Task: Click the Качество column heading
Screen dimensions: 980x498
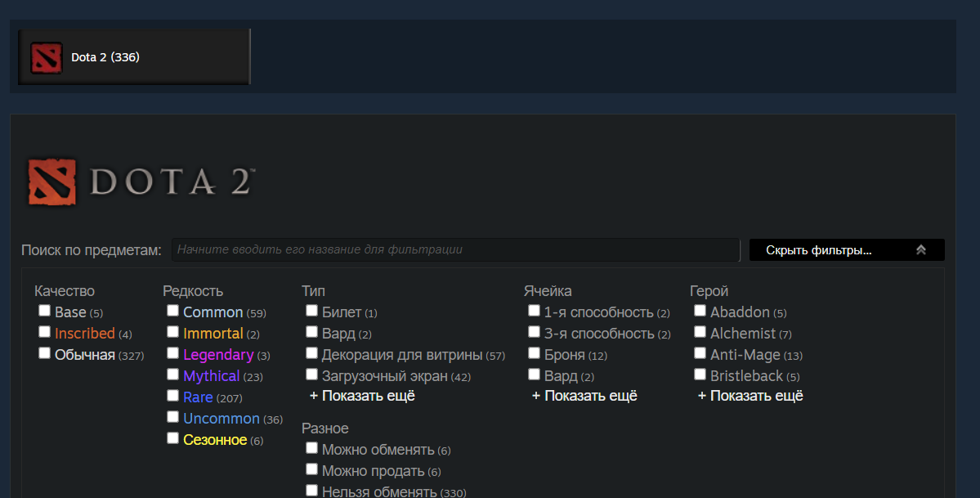Action: click(x=65, y=291)
